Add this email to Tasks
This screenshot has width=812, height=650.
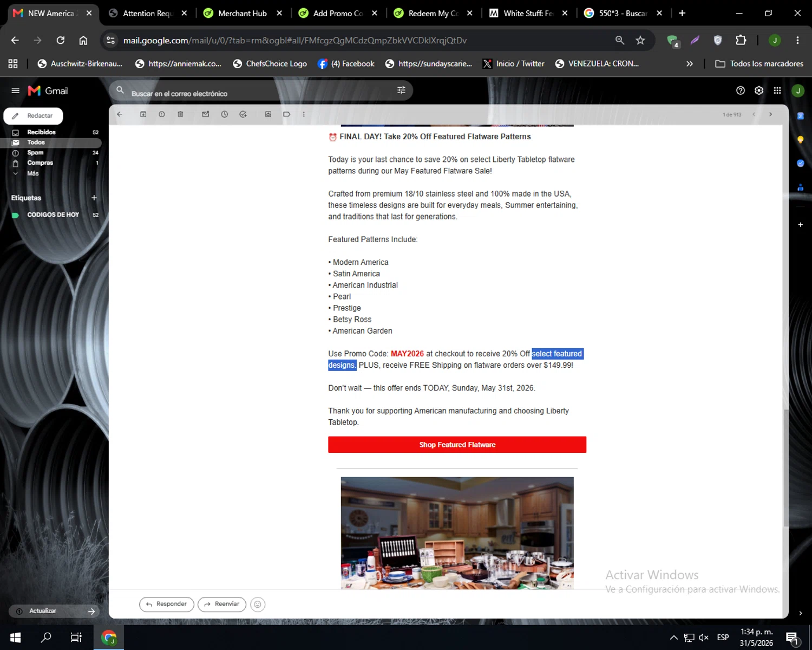point(243,114)
